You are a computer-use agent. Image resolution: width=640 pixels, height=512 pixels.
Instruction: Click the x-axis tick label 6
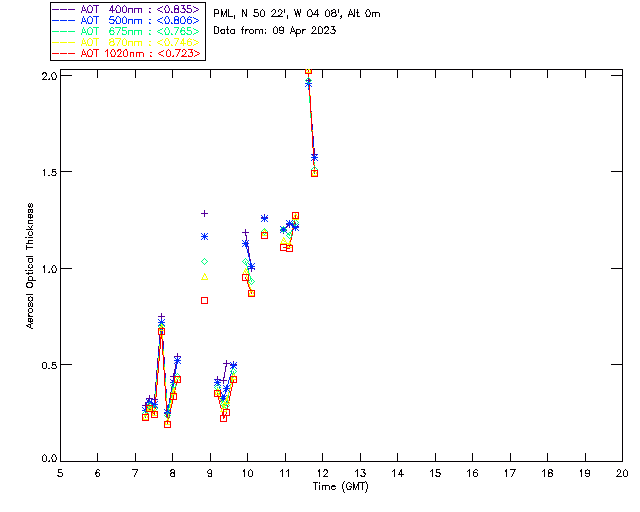click(98, 473)
